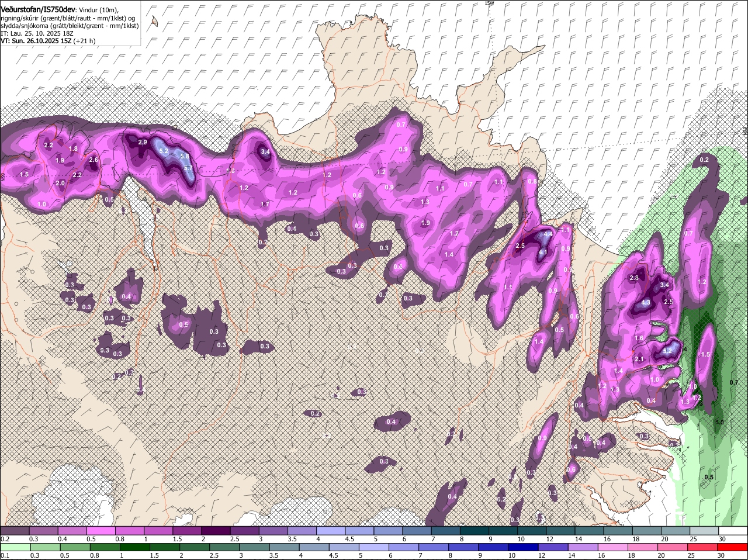Click the 4.1 value below 4.4
Image resolution: width=748 pixels, height=560 pixels.
pos(543,253)
